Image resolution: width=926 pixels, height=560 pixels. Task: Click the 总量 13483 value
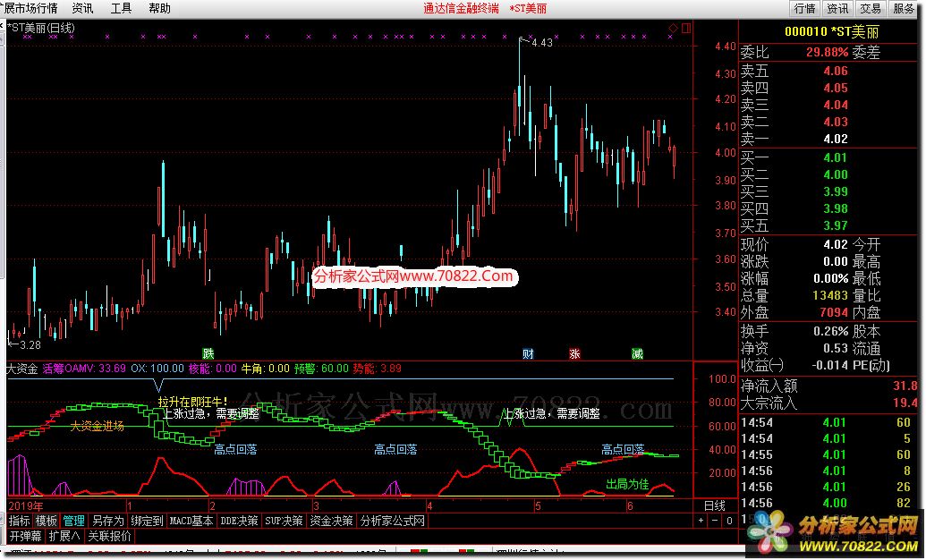click(x=830, y=295)
